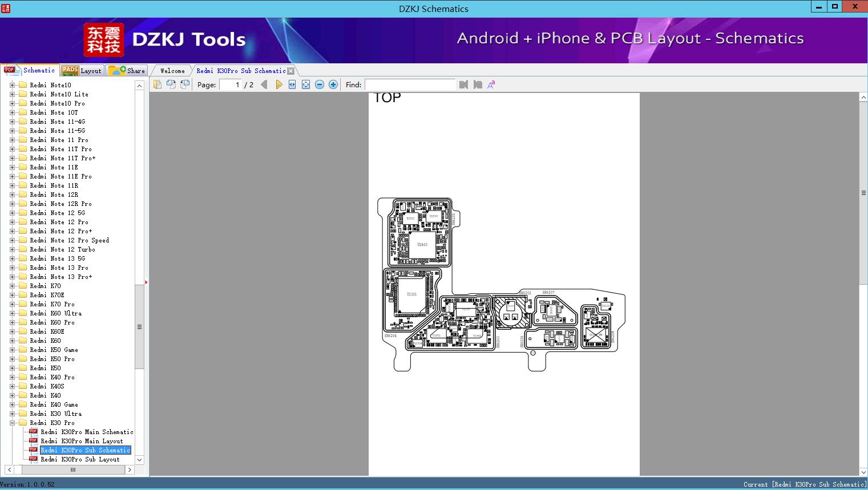Image resolution: width=868 pixels, height=490 pixels.
Task: Click the DZKJ red logo in the banner
Action: 104,40
